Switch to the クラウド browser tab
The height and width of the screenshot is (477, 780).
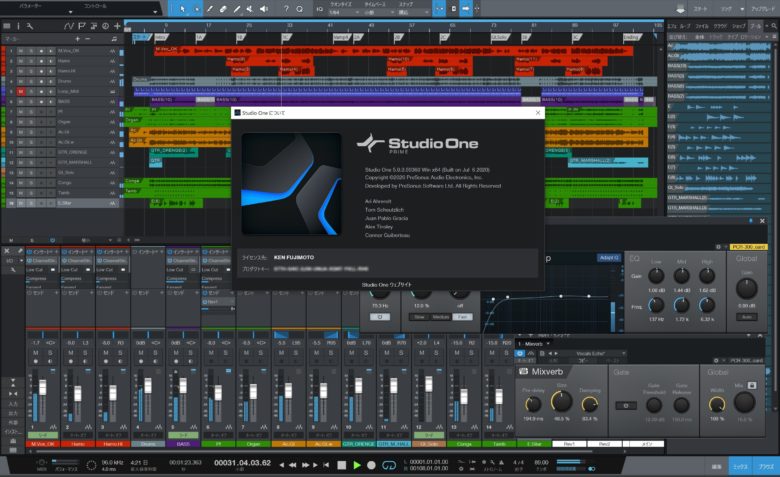pyautogui.click(x=720, y=26)
